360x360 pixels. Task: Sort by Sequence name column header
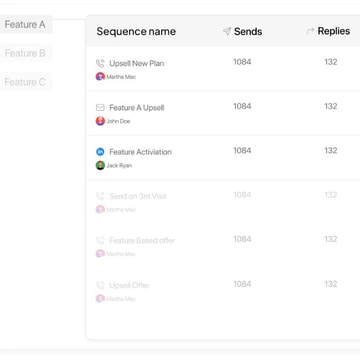[136, 32]
